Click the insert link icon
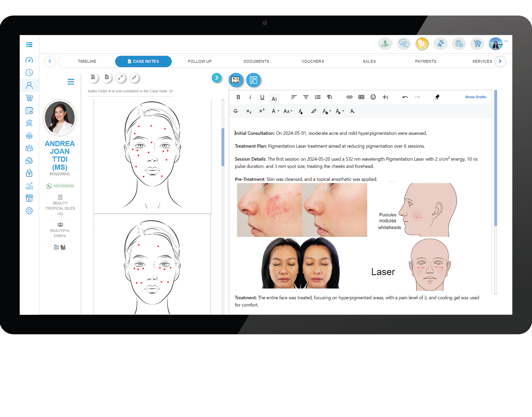This screenshot has height=417, width=532. 349,97
